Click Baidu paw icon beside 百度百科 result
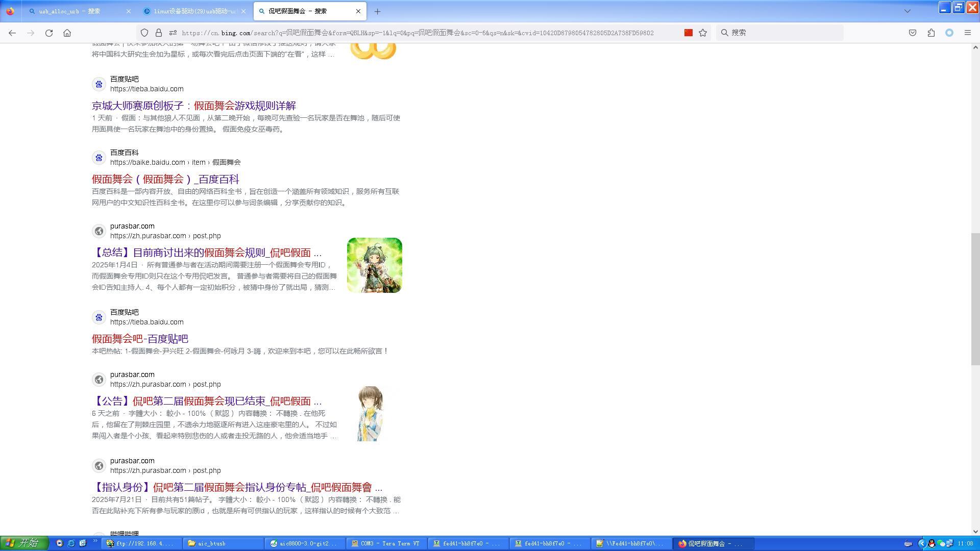 coord(99,158)
